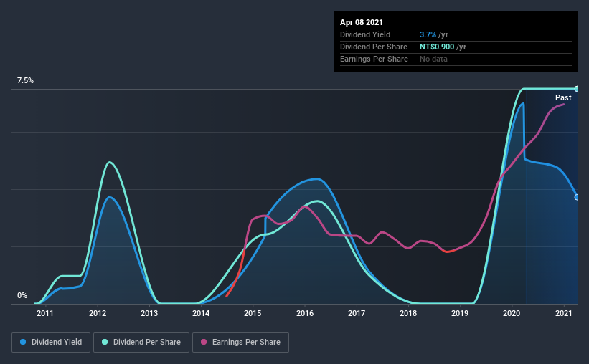The height and width of the screenshot is (364, 589).
Task: Click the No data earnings value in tooltip
Action: click(433, 59)
